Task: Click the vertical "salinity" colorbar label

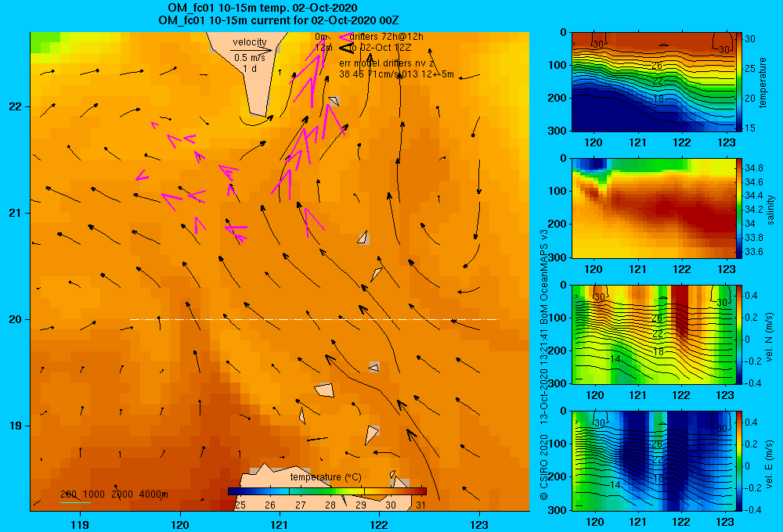Action: tap(770, 210)
